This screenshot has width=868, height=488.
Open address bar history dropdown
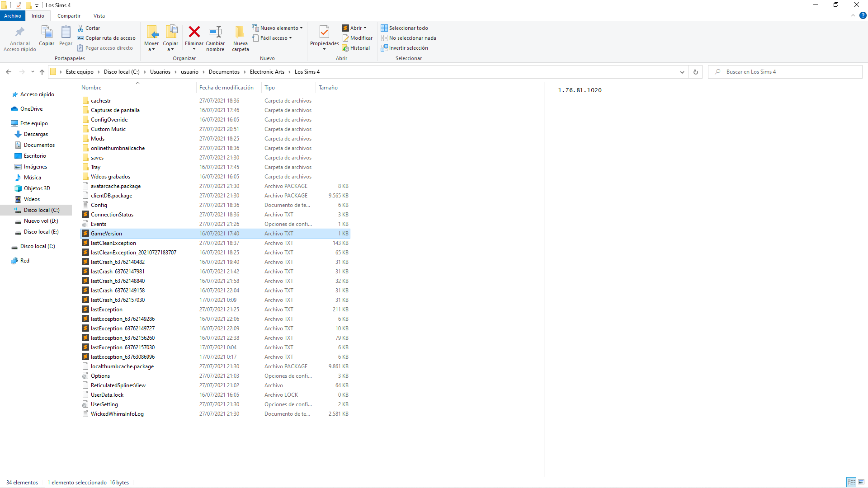[x=682, y=72]
